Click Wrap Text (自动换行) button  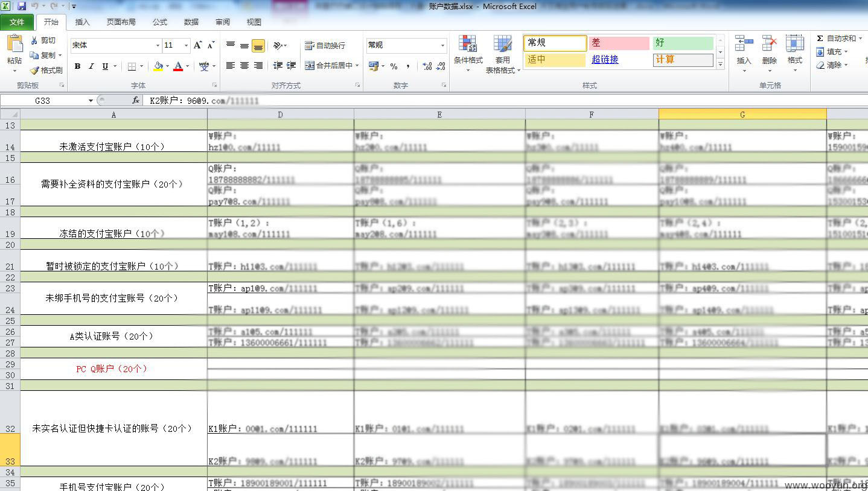(325, 45)
